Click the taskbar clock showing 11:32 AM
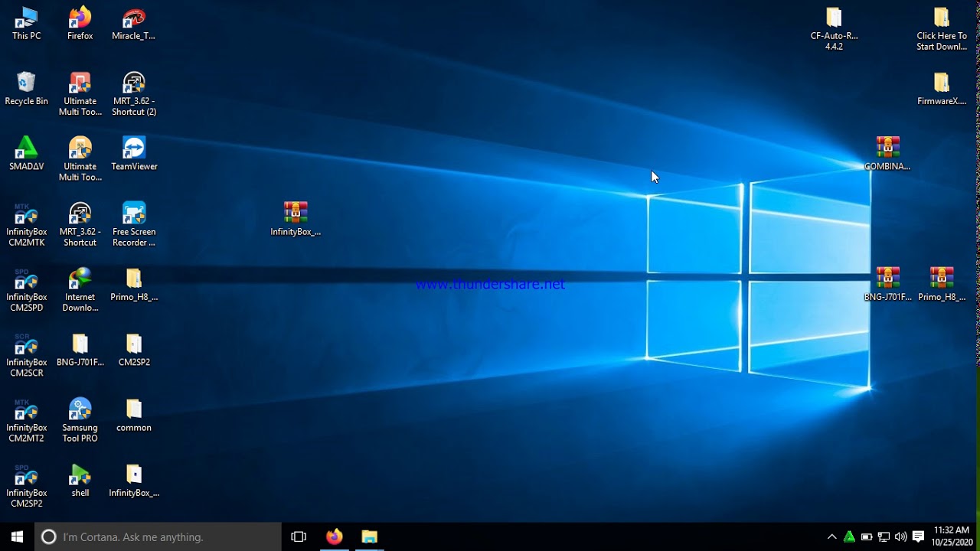The height and width of the screenshot is (551, 980). [952, 536]
